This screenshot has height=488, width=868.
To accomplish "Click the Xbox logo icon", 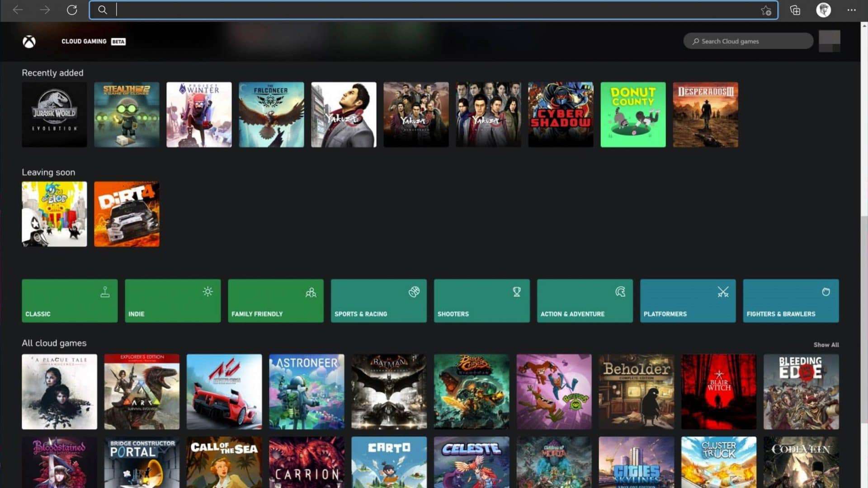I will 29,42.
